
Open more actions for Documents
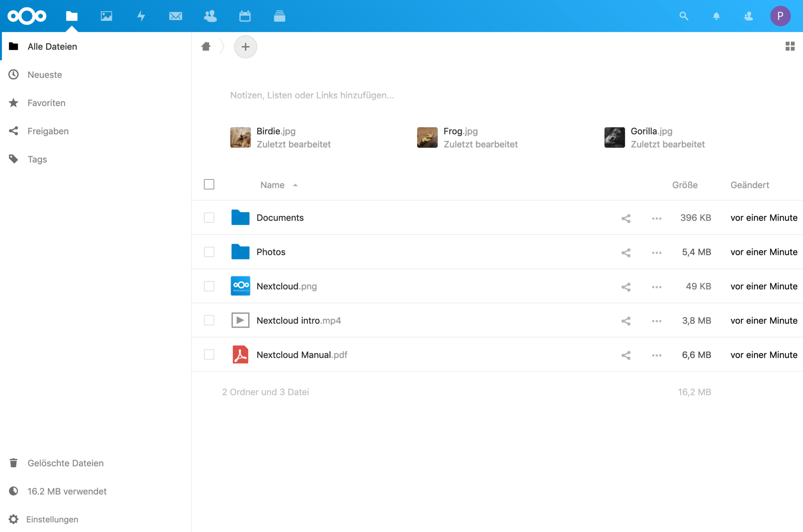[656, 218]
